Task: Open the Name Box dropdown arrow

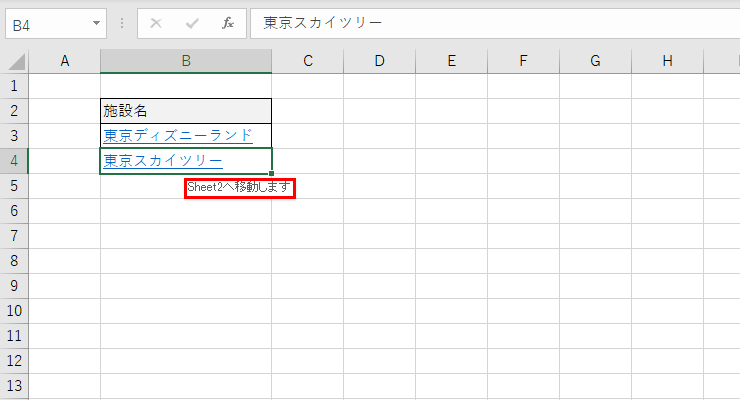Action: click(x=96, y=23)
